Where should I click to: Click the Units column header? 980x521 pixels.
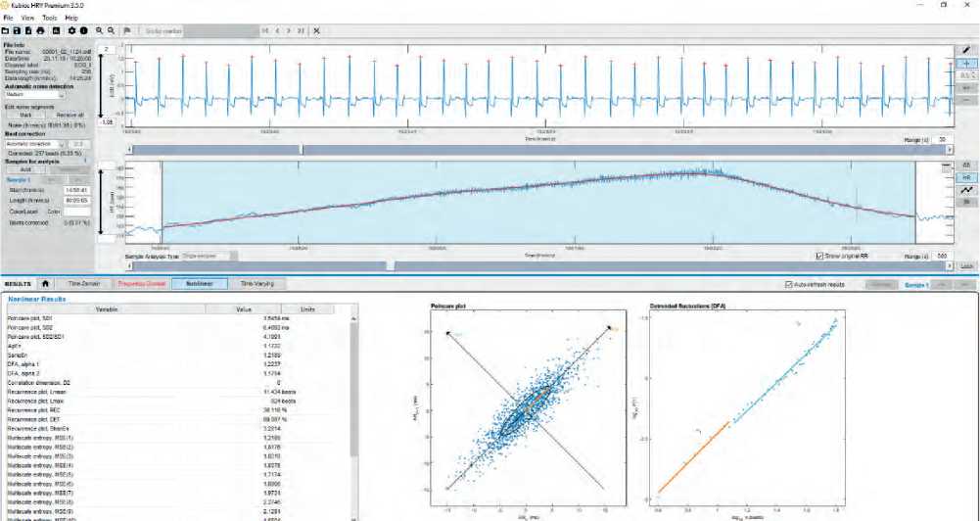click(307, 308)
